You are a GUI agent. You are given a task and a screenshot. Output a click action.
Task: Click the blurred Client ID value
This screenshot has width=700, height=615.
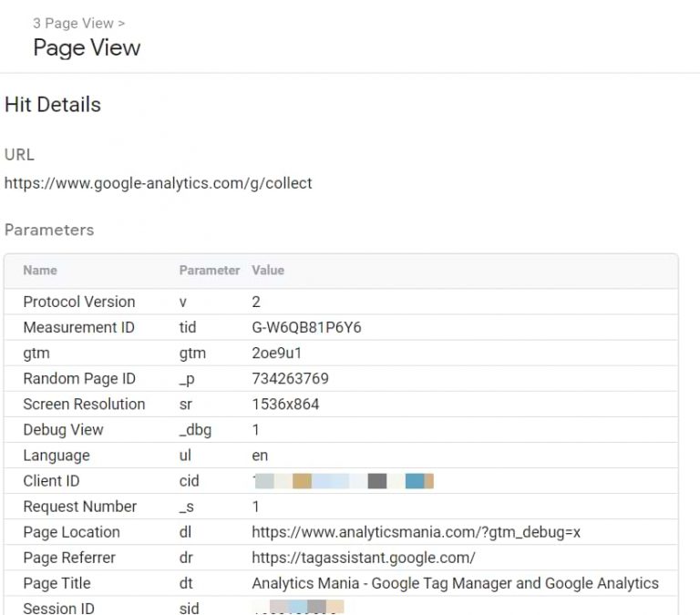point(343,480)
